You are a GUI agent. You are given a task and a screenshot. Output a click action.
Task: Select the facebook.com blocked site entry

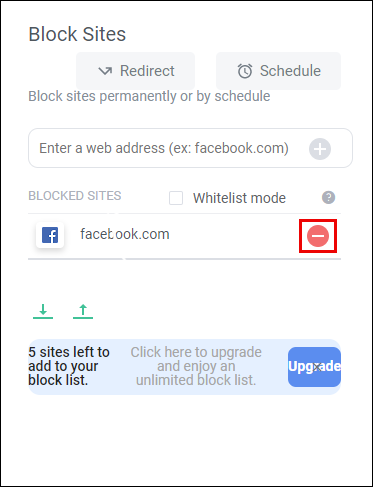(x=184, y=236)
